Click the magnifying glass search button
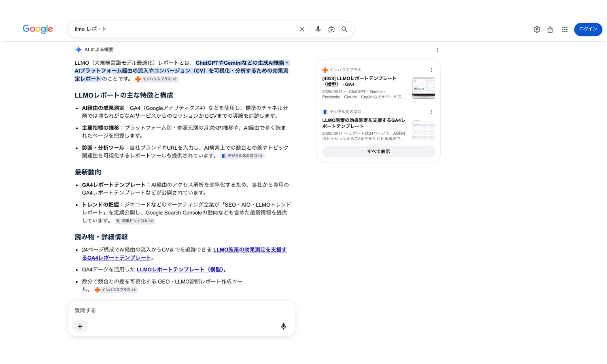 [344, 30]
